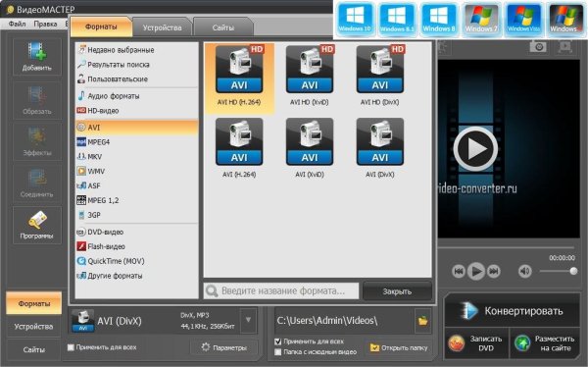Click the Конвертировать button
This screenshot has width=588, height=367.
coord(512,311)
